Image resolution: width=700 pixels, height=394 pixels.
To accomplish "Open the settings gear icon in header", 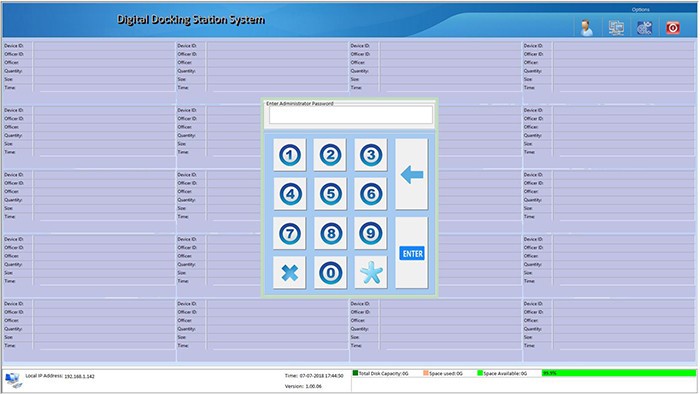I will pos(644,28).
